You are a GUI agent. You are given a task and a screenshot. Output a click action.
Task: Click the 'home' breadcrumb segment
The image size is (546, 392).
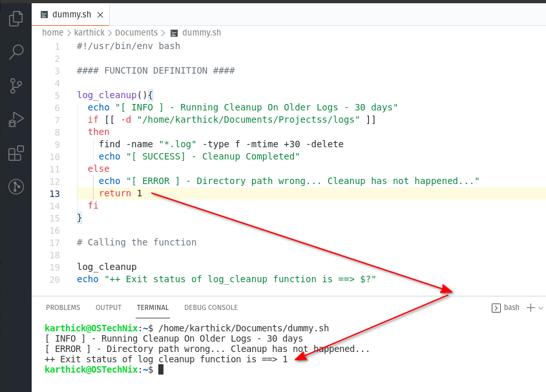pyautogui.click(x=52, y=32)
